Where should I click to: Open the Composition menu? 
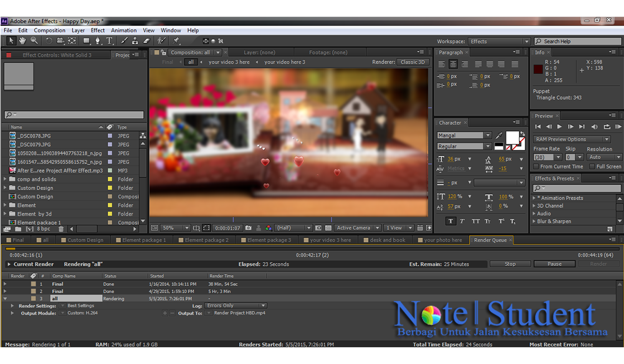point(49,30)
